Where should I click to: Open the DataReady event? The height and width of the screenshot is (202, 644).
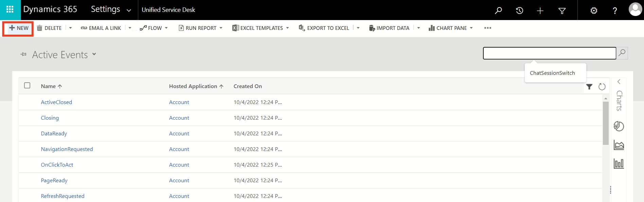click(x=54, y=134)
